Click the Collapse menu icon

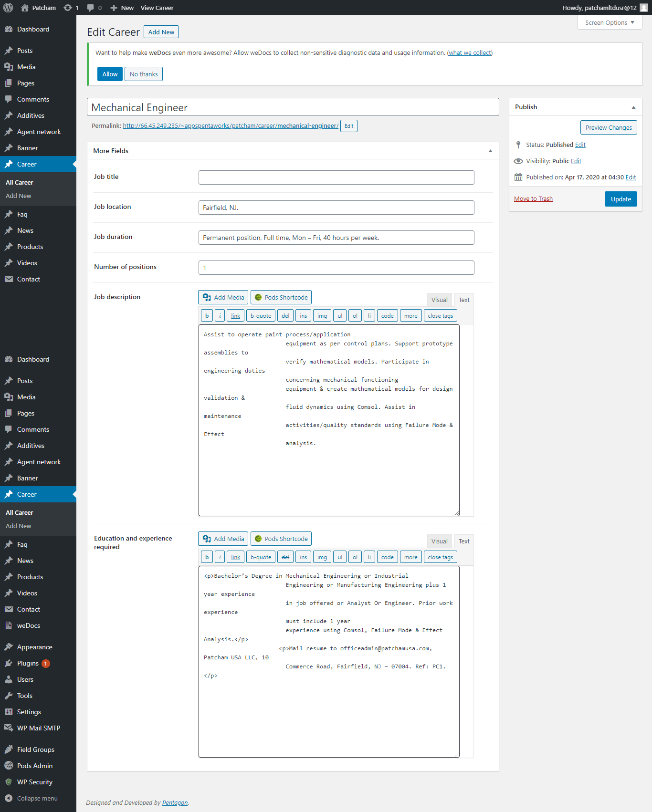9,798
